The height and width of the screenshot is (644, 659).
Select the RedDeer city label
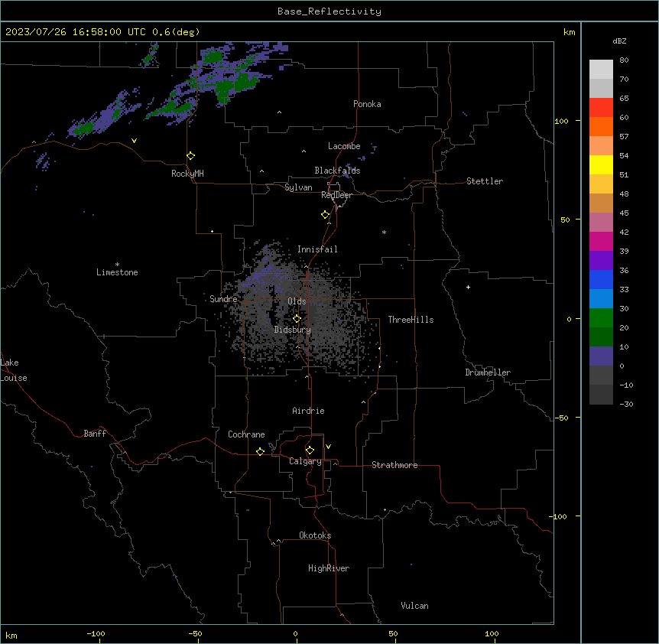(x=336, y=195)
